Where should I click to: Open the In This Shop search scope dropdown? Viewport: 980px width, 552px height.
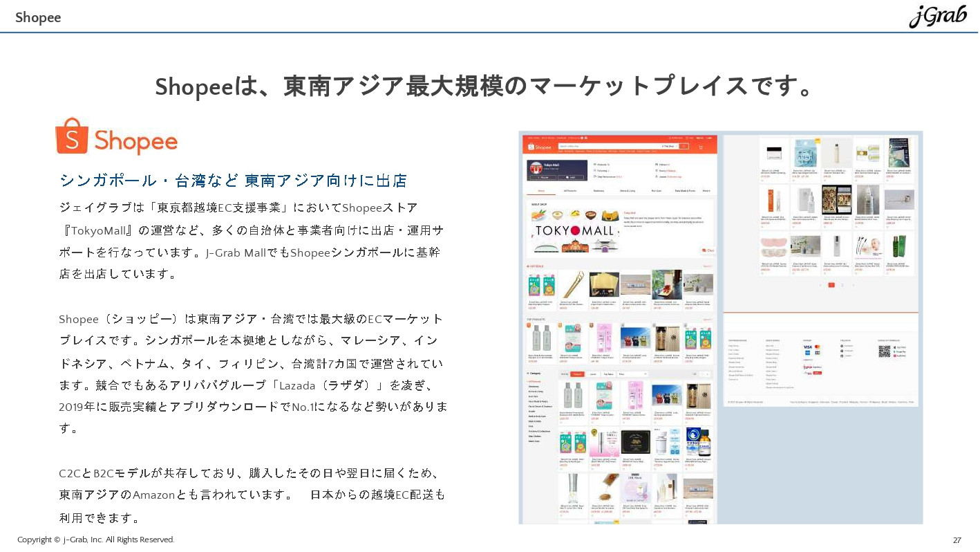(x=669, y=146)
